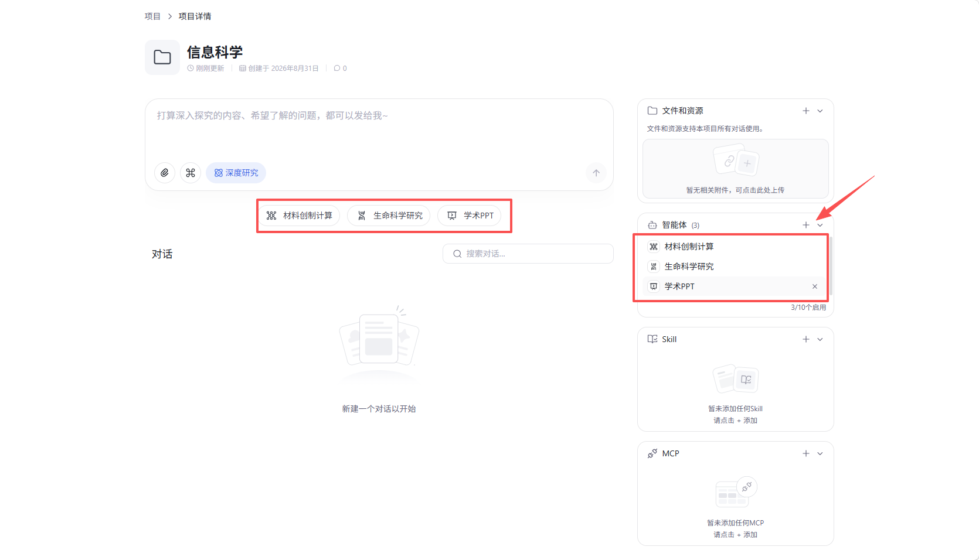Screen dimensions: 979x560
Task: Collapse the 智能体 panel chevron
Action: point(820,225)
